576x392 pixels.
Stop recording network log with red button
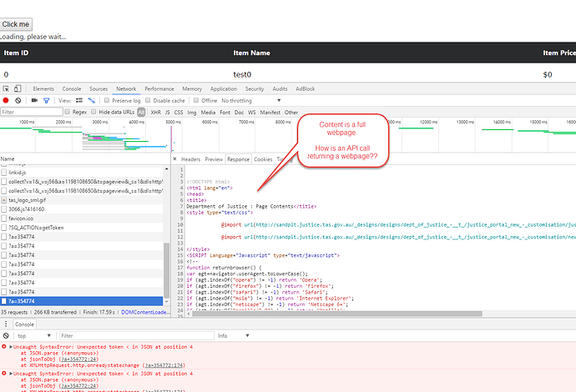6,100
